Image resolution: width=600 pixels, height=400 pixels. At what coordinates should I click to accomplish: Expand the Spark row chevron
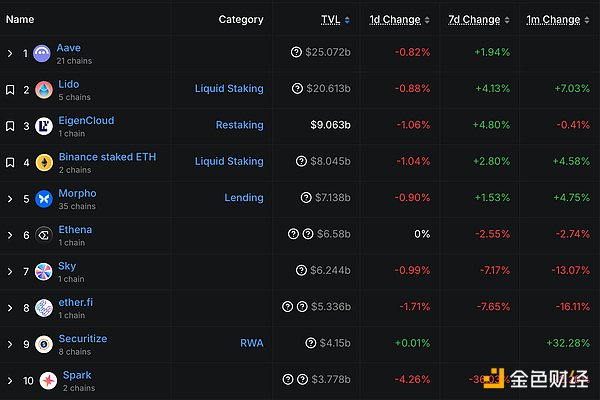pos(10,381)
